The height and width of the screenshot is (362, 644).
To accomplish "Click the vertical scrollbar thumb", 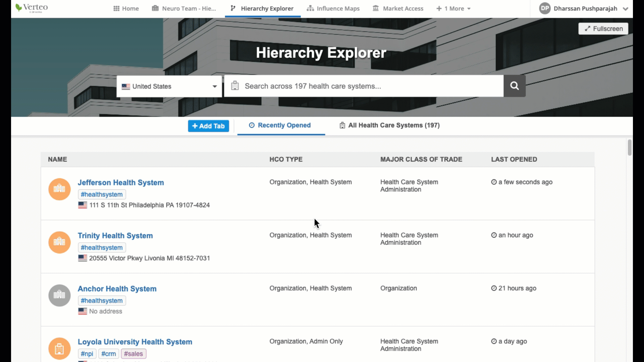I will click(x=630, y=147).
